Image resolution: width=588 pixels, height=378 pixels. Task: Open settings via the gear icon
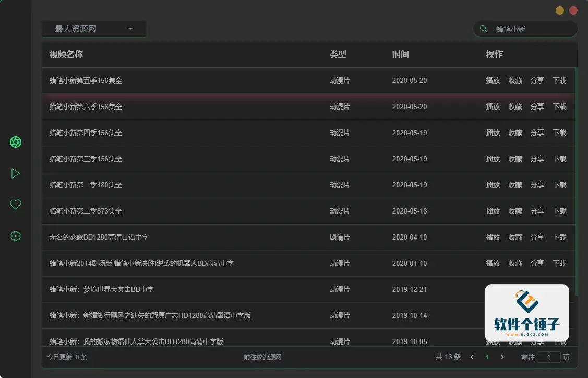(x=16, y=235)
